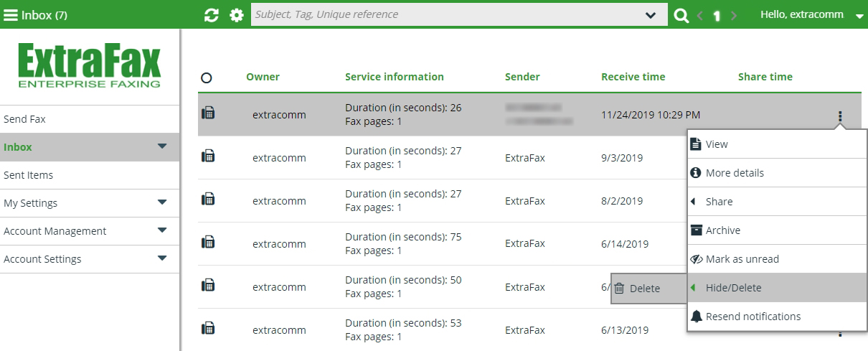Screen dimensions: 868x351
Task: Go to next page arrow
Action: pyautogui.click(x=734, y=15)
